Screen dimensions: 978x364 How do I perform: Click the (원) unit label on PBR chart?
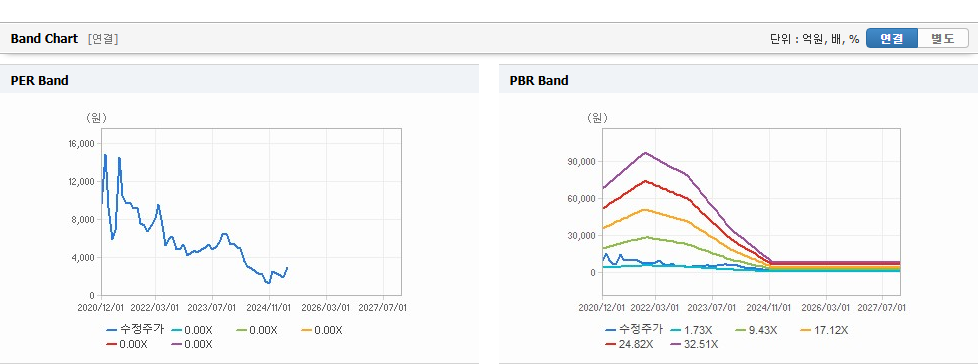(x=597, y=117)
